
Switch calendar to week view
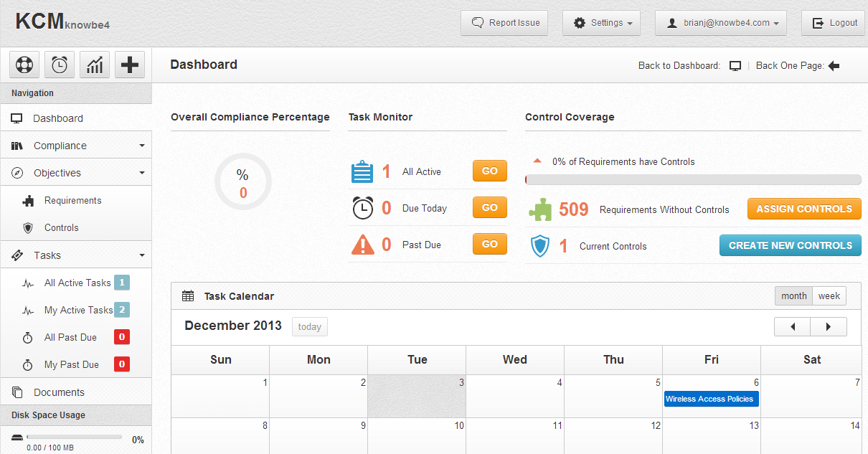829,295
